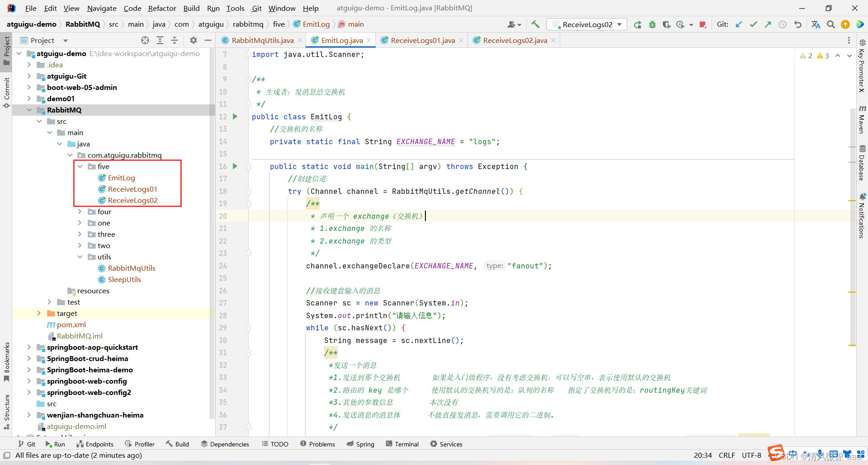The height and width of the screenshot is (465, 868).
Task: Expand the four package folder
Action: tap(80, 211)
